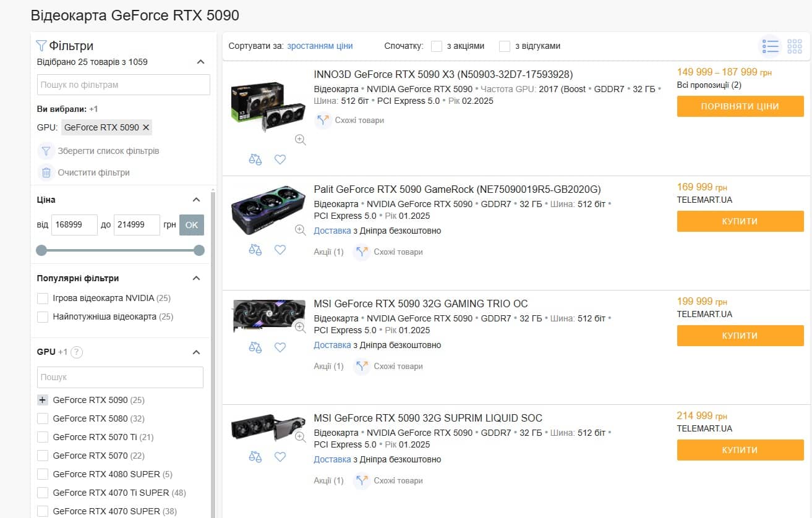Click similar products icon for GAMING TRIO OC
Viewport: 812px width, 518px height.
coord(361,367)
